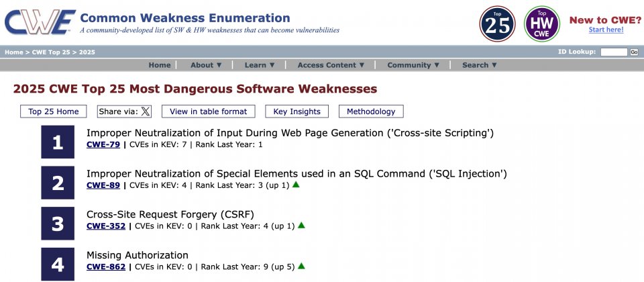Image resolution: width=644 pixels, height=282 pixels.
Task: Click inside the ID Lookup field
Action: pyautogui.click(x=613, y=52)
